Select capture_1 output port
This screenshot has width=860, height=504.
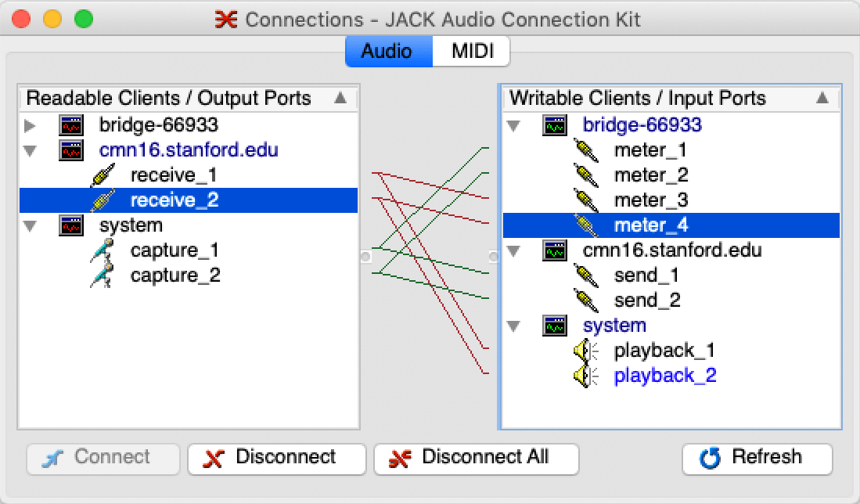[175, 250]
